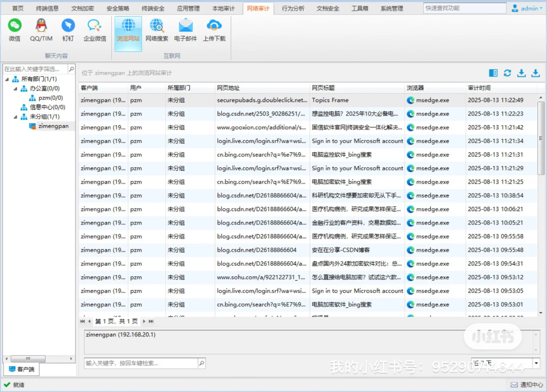Switch to the 行为分析 tab
The height and width of the screenshot is (392, 547).
(293, 8)
